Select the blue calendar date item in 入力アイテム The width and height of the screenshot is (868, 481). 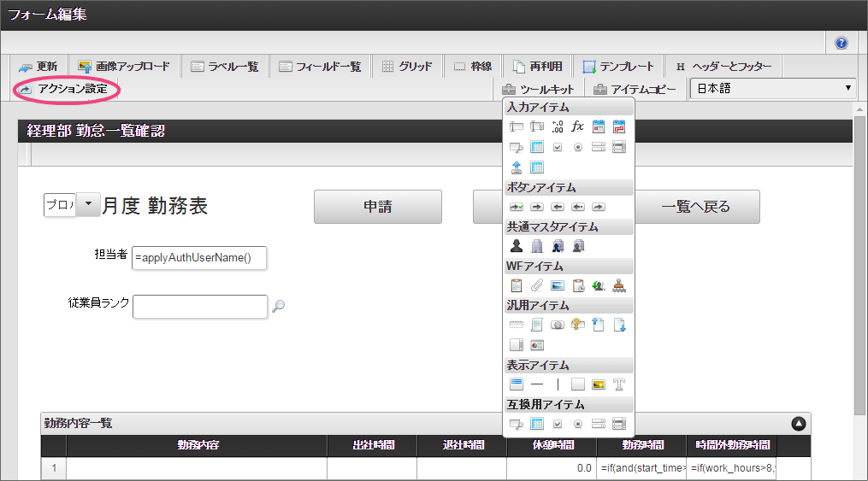pyautogui.click(x=599, y=126)
